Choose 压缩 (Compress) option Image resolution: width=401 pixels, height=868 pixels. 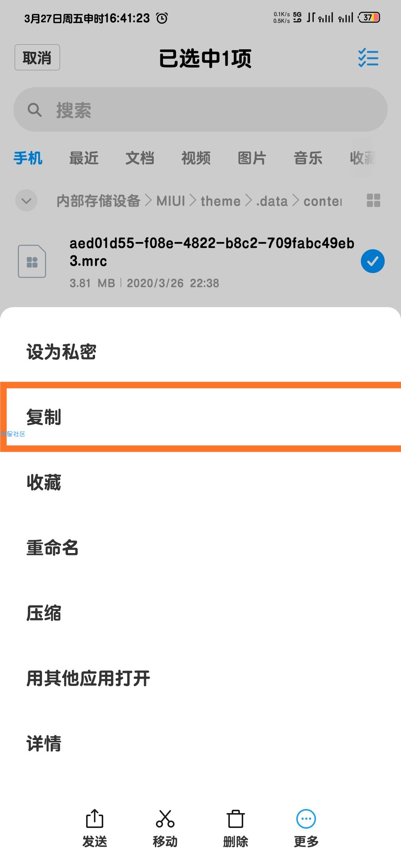(200, 613)
